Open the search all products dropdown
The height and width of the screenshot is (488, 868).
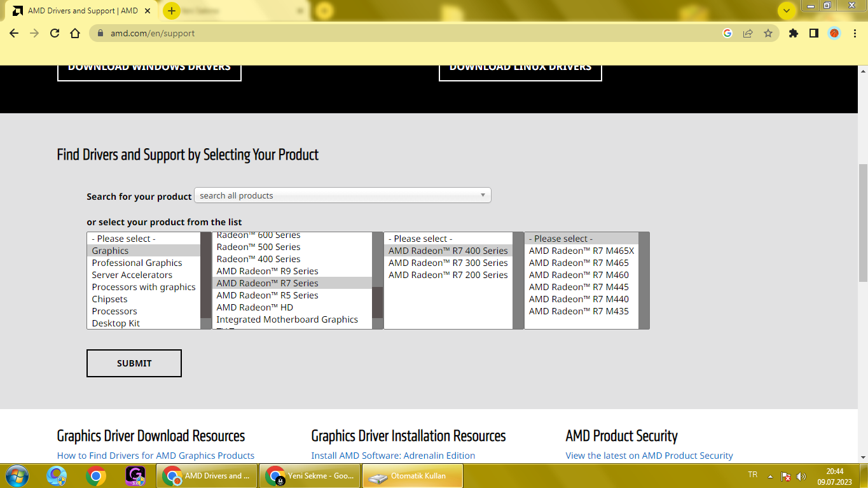(x=343, y=195)
